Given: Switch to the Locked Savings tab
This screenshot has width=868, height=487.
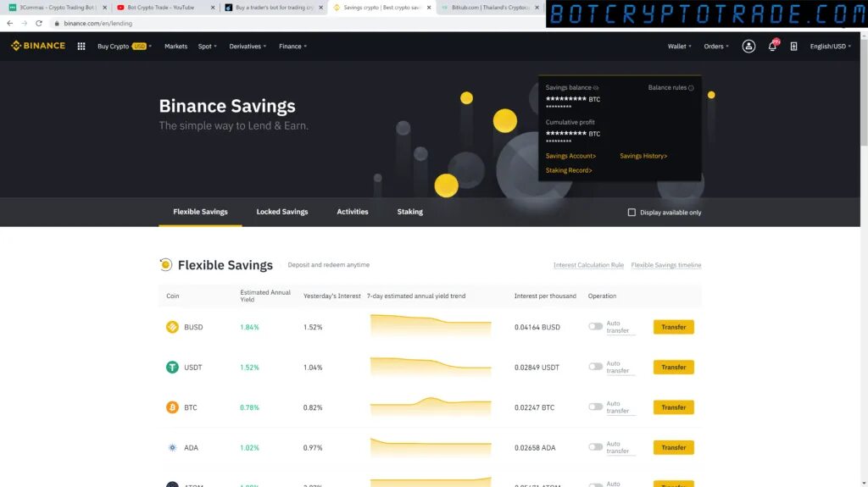Looking at the screenshot, I should [281, 212].
